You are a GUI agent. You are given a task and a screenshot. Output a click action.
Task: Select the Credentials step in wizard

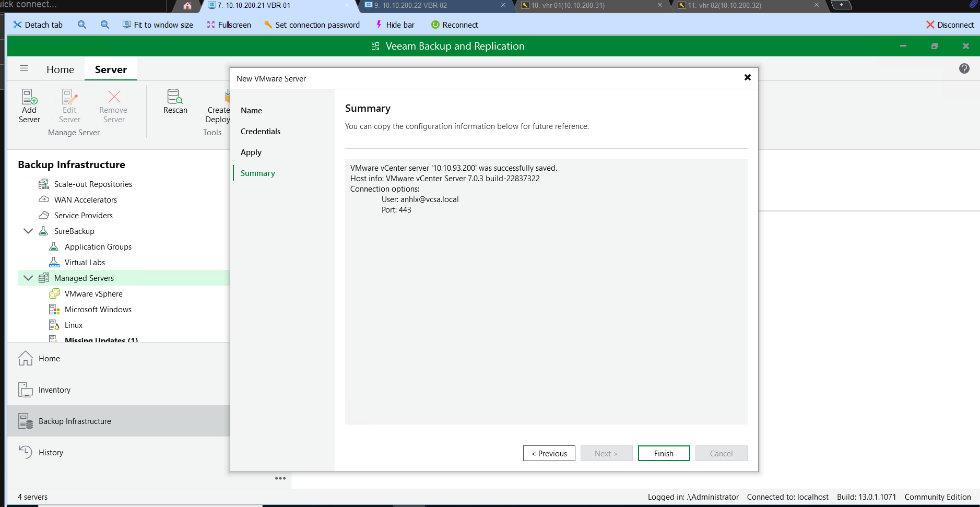coord(261,132)
